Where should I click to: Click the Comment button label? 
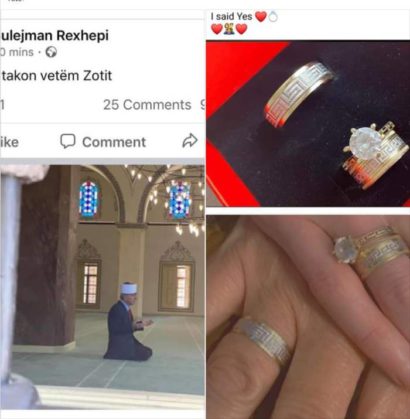pos(114,142)
